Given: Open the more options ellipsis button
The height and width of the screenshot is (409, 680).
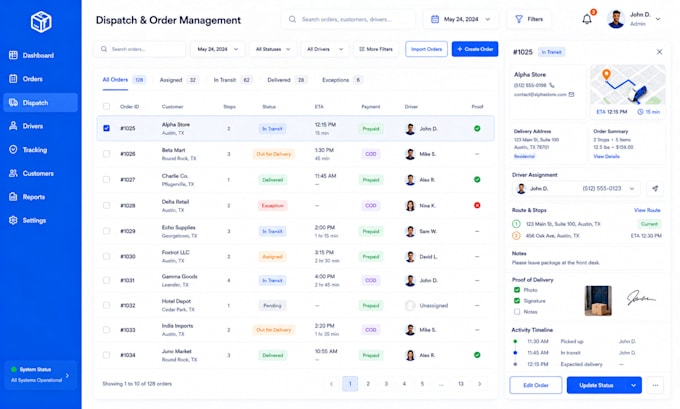Looking at the screenshot, I should click(x=655, y=385).
